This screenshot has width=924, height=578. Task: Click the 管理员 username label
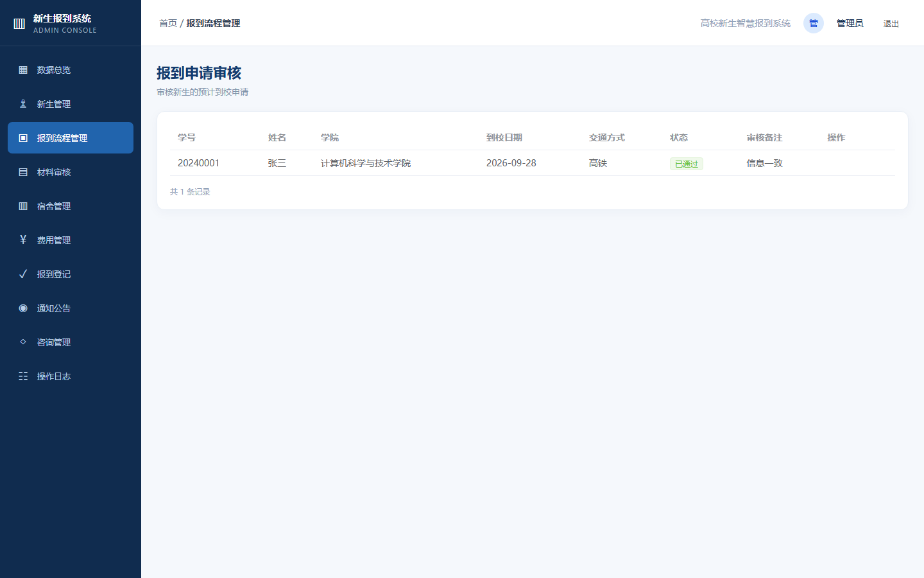tap(850, 23)
